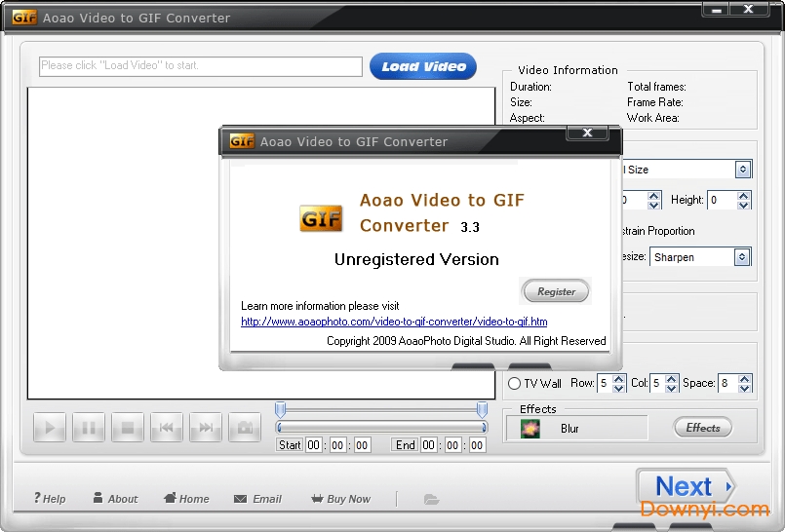Open the Effects button
This screenshot has height=532, width=785.
pyautogui.click(x=703, y=428)
